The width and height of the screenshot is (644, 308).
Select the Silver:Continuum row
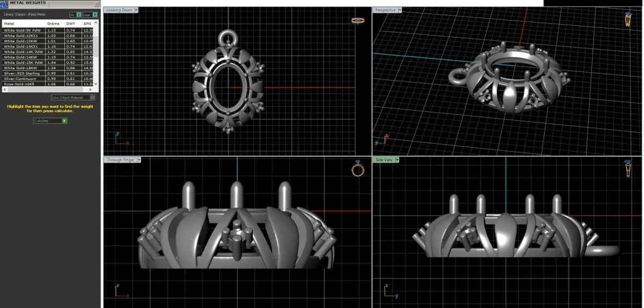coord(48,79)
